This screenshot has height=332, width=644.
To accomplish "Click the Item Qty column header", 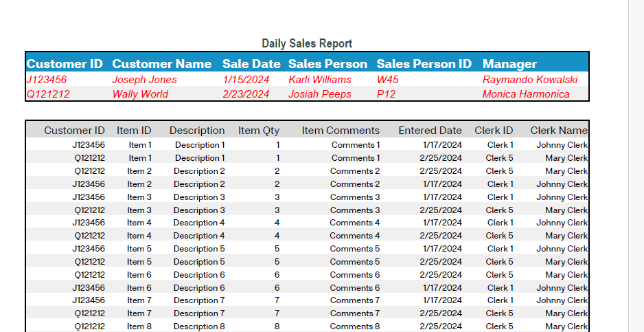I will click(259, 131).
